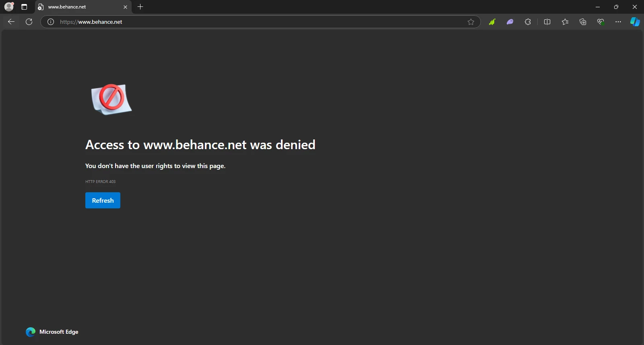
Task: Open Browser essentials heart icon
Action: (x=601, y=22)
